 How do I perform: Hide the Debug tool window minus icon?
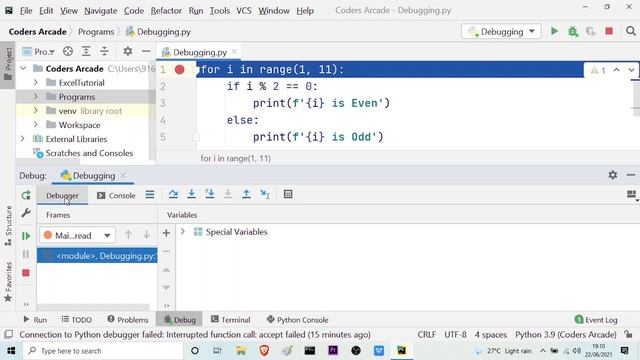coord(631,175)
